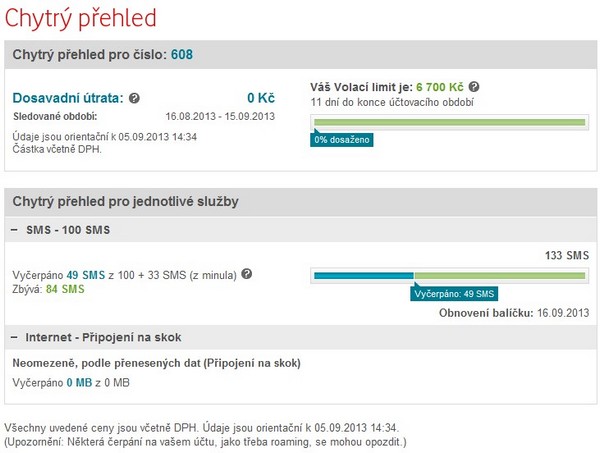Collapse the SMS - 100 SMS section

coord(15,230)
